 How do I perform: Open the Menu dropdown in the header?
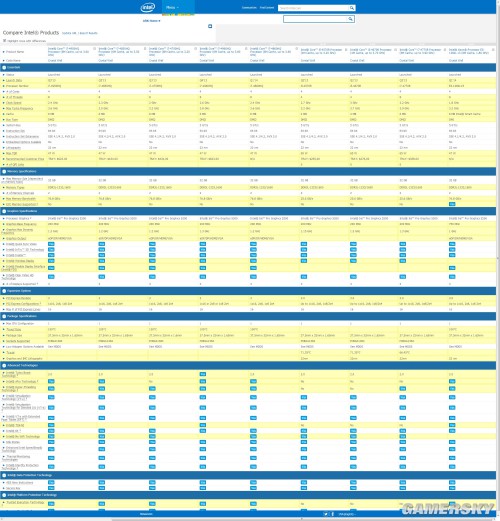pyautogui.click(x=172, y=7)
